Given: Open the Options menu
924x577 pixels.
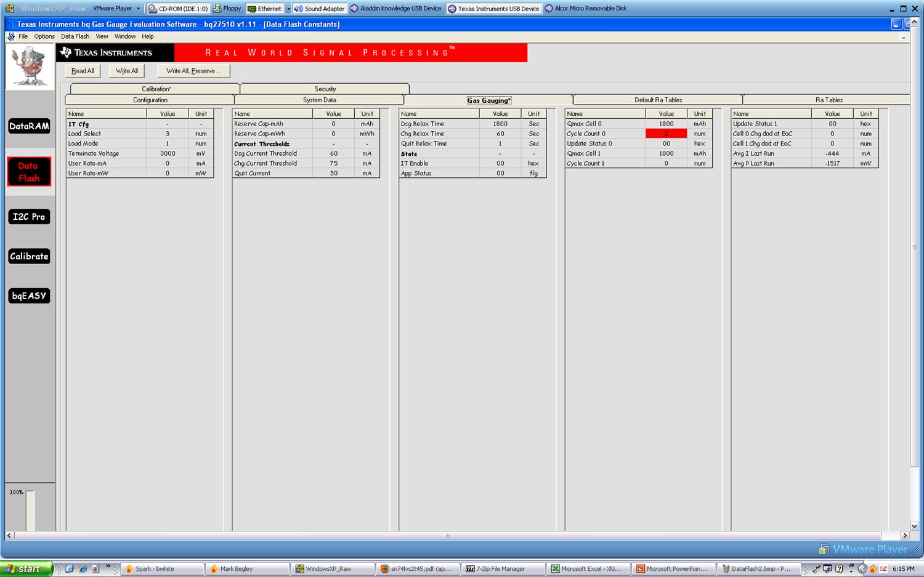Looking at the screenshot, I should coord(44,36).
